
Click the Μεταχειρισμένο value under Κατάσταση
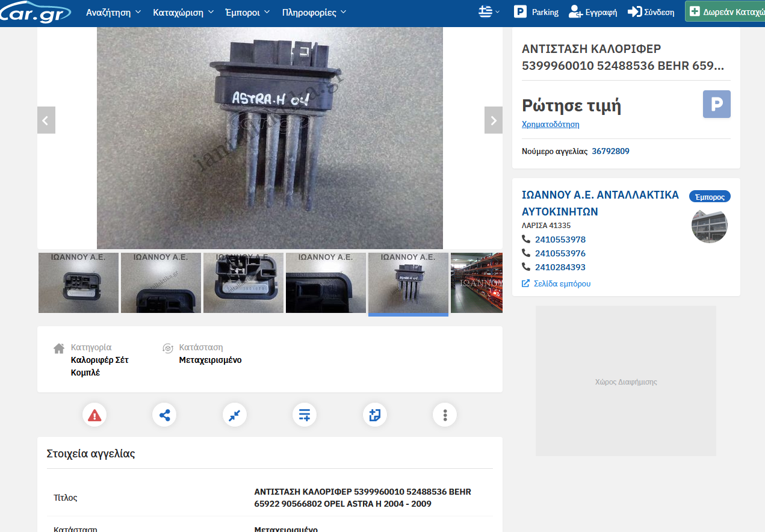click(211, 360)
